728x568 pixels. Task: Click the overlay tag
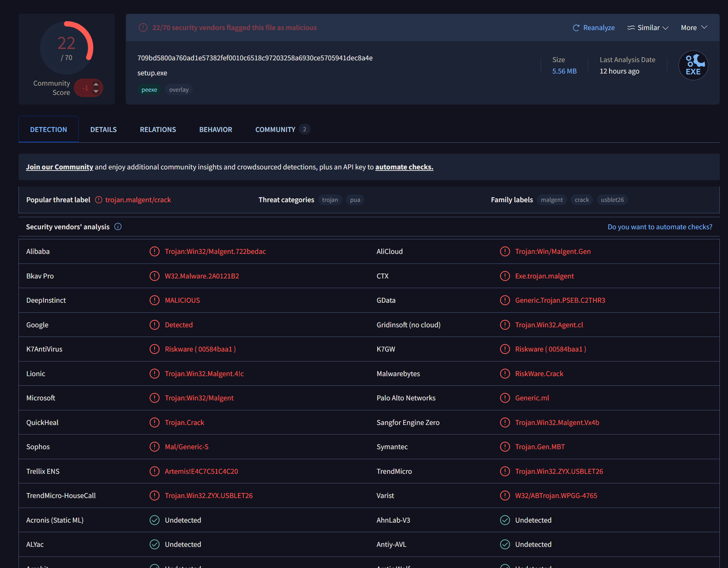[179, 90]
